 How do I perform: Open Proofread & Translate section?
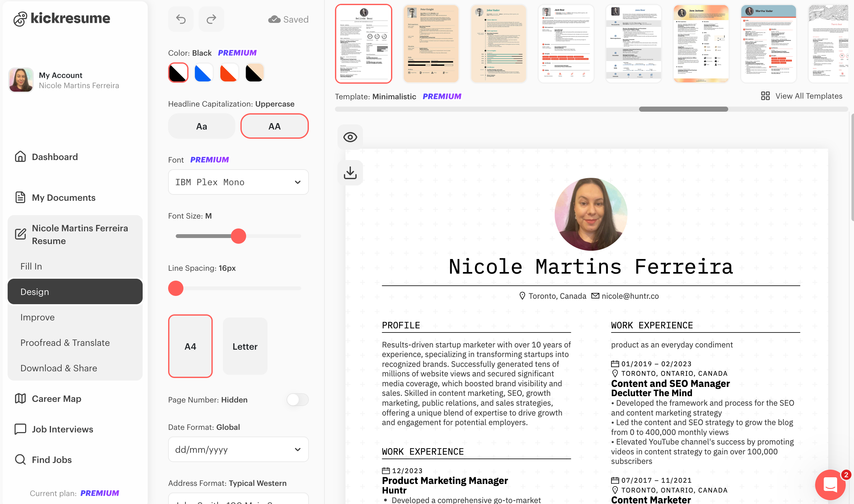coord(65,343)
